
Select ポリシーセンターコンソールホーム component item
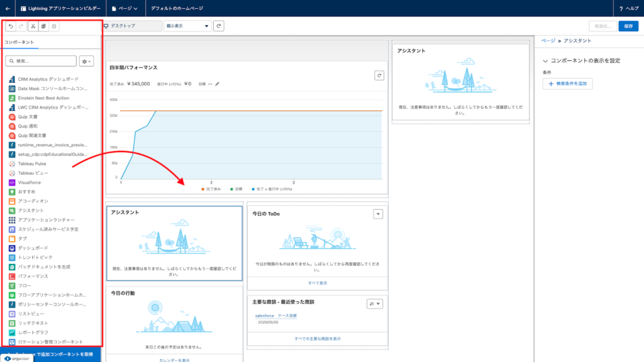(x=52, y=305)
